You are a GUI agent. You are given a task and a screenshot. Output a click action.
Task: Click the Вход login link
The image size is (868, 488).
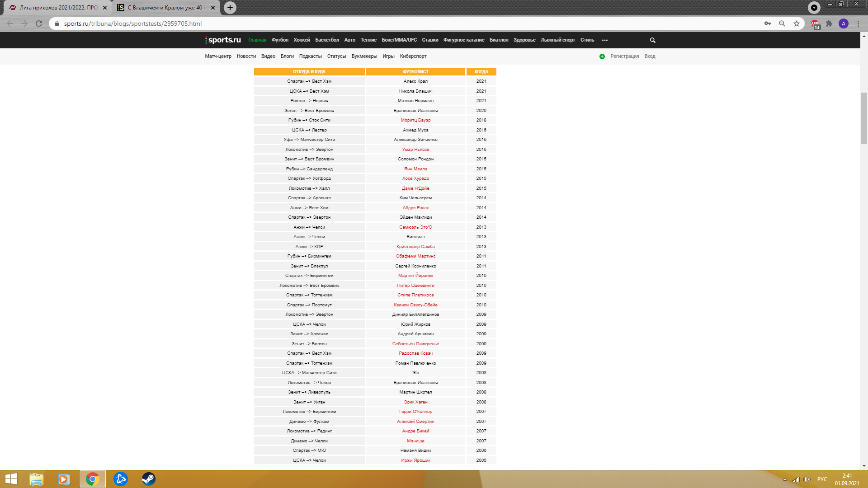pos(650,56)
